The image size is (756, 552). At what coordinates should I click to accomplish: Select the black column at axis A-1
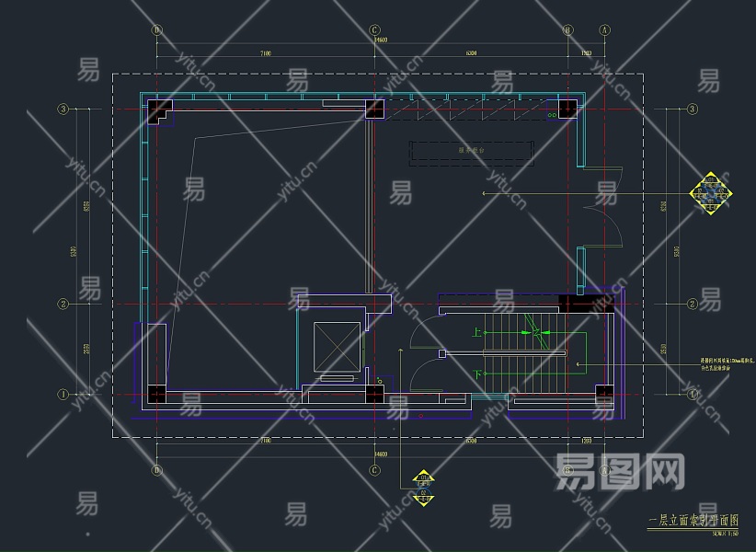point(604,394)
